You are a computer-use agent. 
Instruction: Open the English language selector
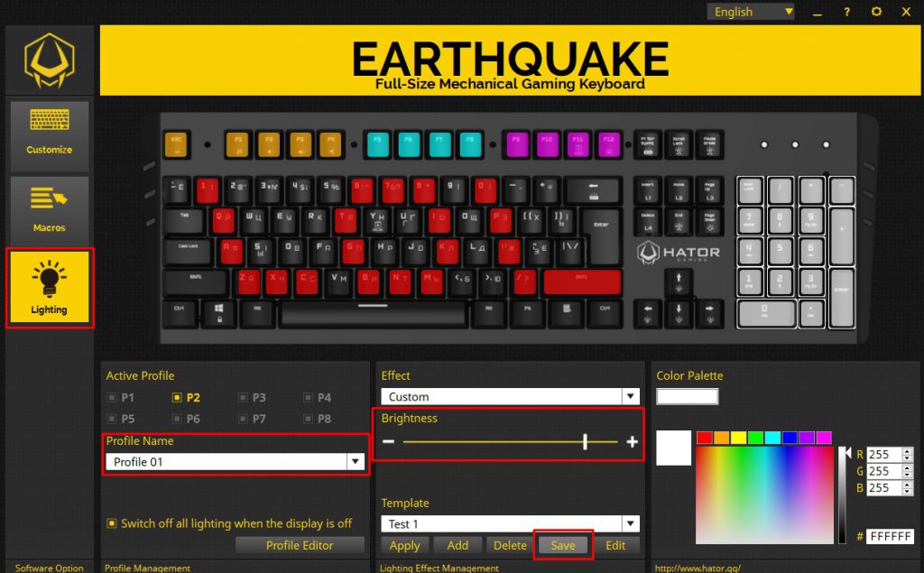[750, 12]
